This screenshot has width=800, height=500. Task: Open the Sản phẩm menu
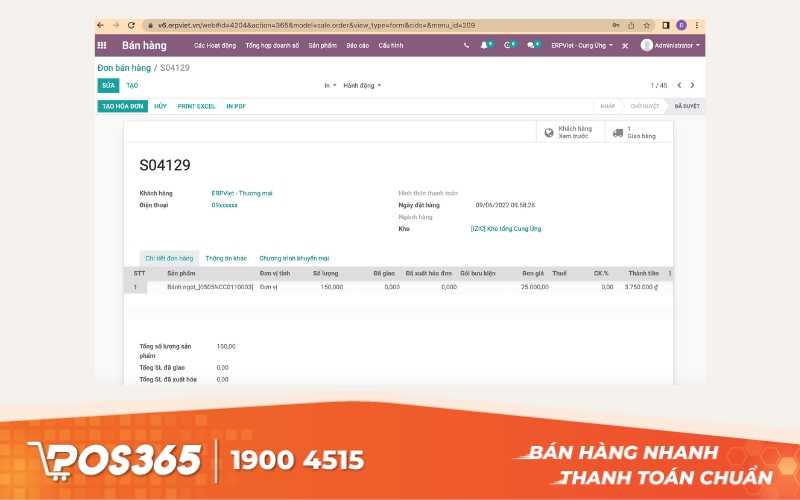click(x=322, y=45)
